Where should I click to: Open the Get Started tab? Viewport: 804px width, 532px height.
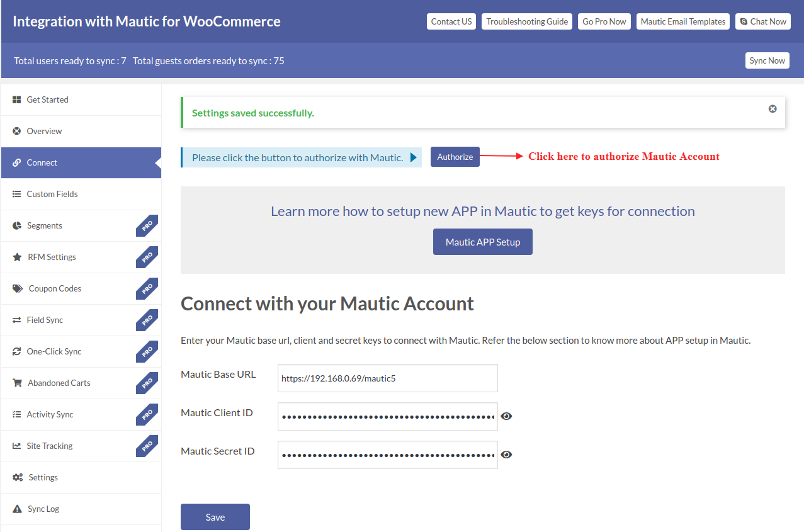tap(81, 99)
